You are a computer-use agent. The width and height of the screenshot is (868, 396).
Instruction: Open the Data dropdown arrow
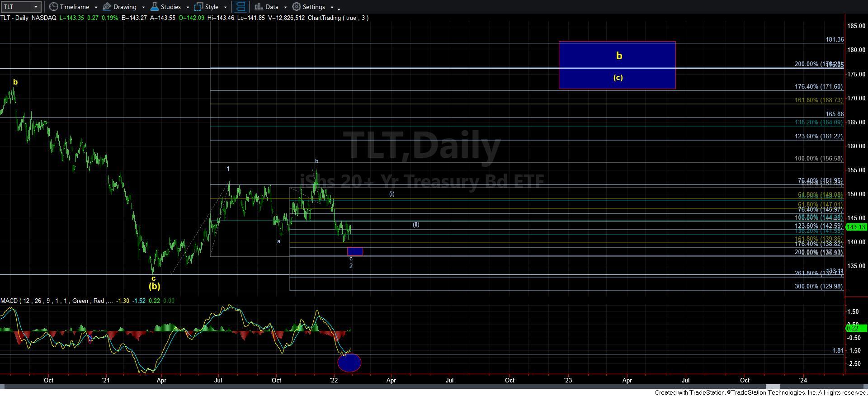click(285, 7)
